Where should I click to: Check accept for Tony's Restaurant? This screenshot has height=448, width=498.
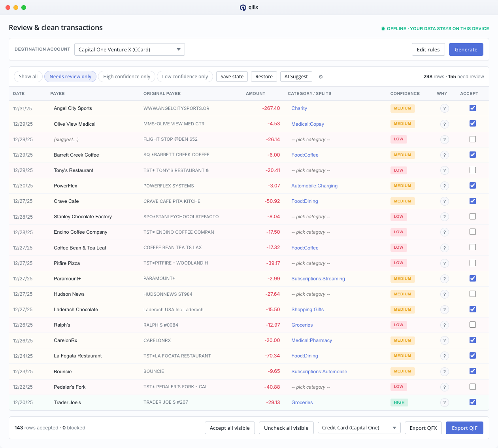coord(473,170)
